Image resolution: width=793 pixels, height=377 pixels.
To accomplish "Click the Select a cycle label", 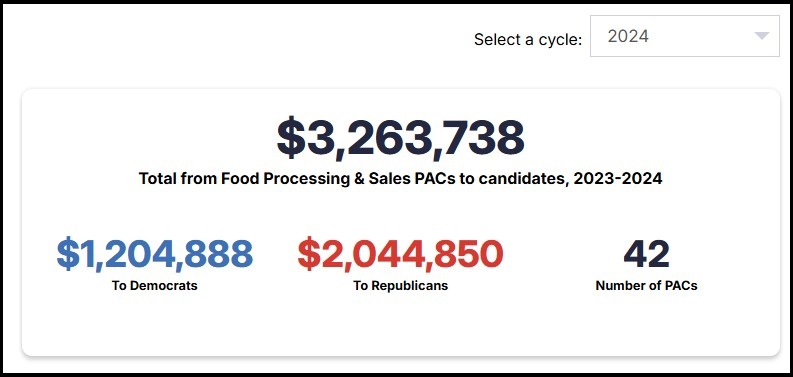I will coord(528,39).
